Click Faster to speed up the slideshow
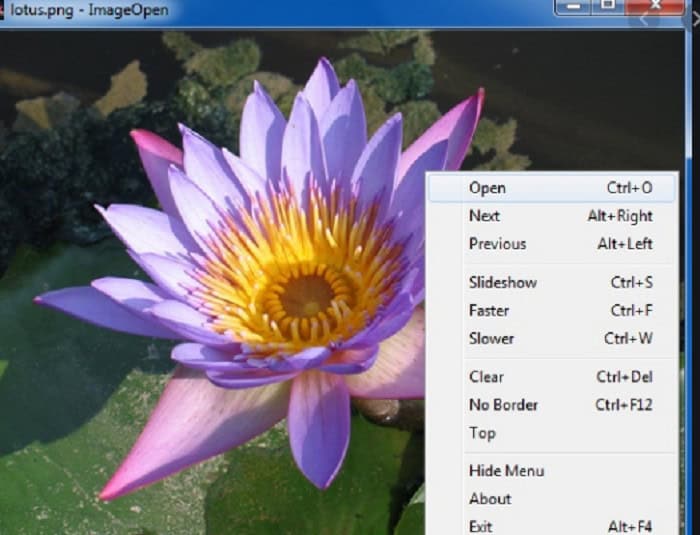The image size is (700, 535). pos(552,311)
